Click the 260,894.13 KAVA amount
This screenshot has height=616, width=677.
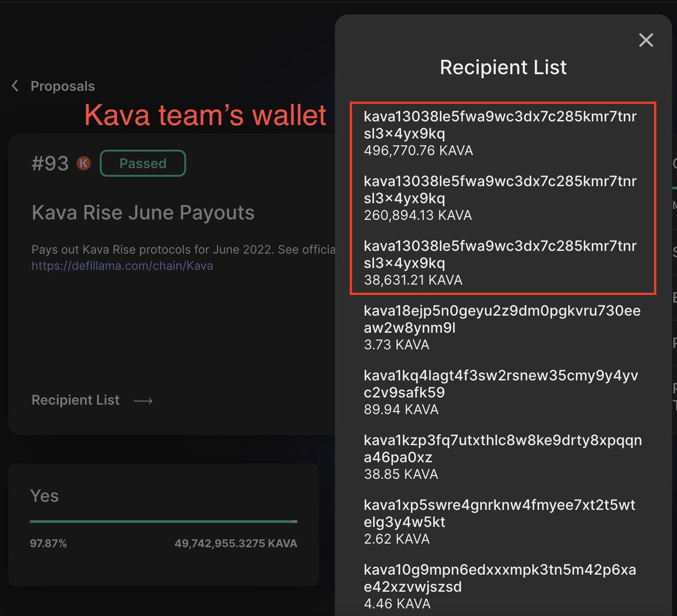(x=418, y=215)
